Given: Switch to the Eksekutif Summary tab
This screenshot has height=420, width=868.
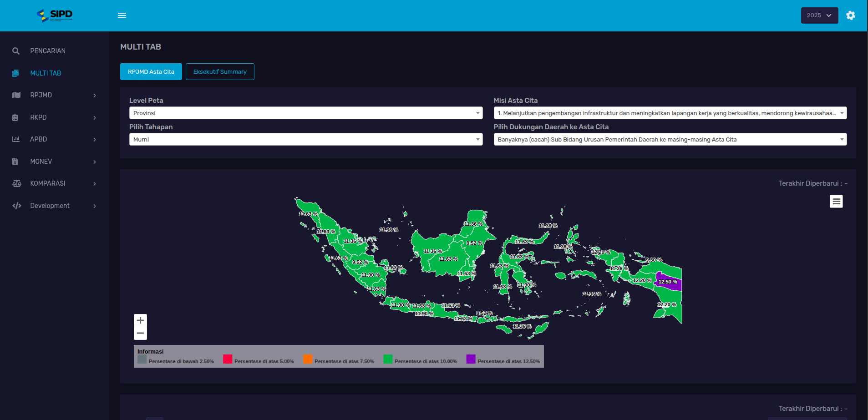Looking at the screenshot, I should pos(220,72).
